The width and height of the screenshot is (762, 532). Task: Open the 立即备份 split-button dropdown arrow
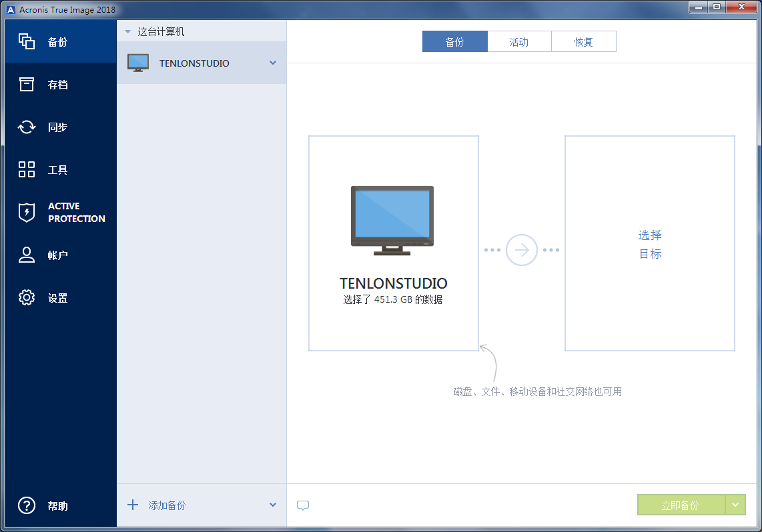coord(737,505)
